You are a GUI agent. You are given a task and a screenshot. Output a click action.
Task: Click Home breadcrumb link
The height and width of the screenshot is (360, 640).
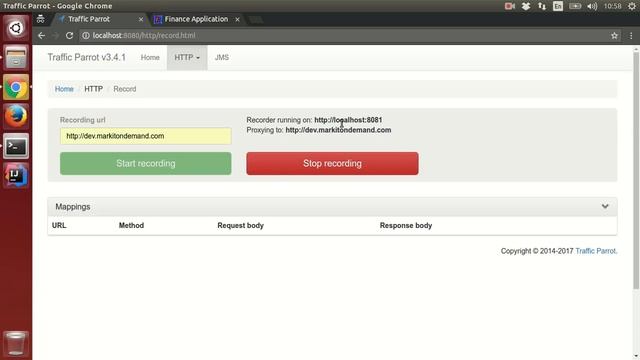click(64, 89)
